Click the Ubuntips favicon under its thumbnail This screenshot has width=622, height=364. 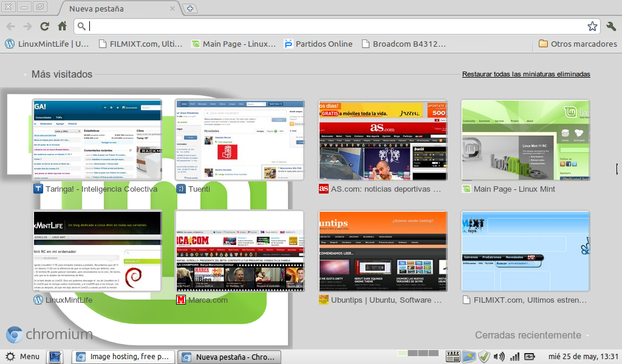324,300
